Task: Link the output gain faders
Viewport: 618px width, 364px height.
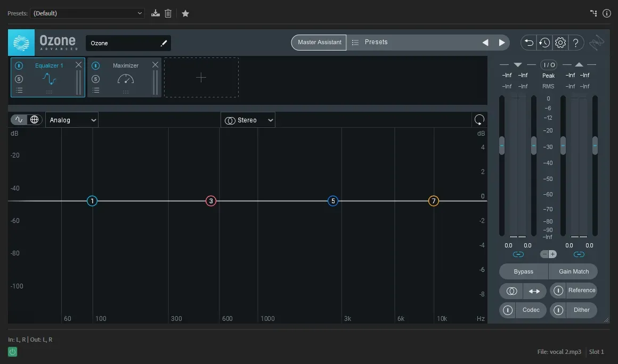Action: (579, 254)
